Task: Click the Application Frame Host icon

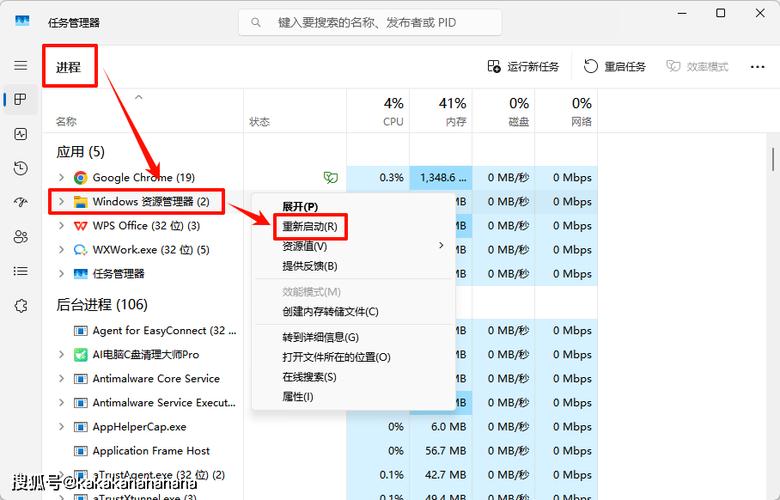Action: tap(81, 451)
